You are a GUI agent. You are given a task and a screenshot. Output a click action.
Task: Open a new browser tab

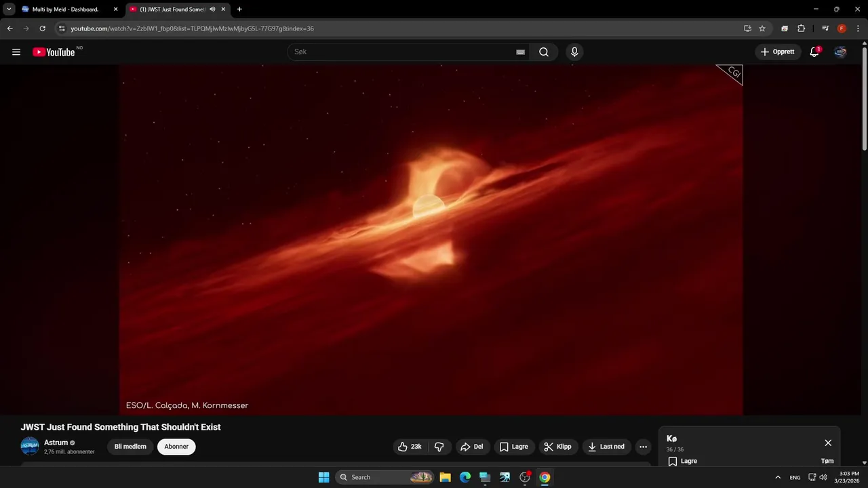click(239, 9)
